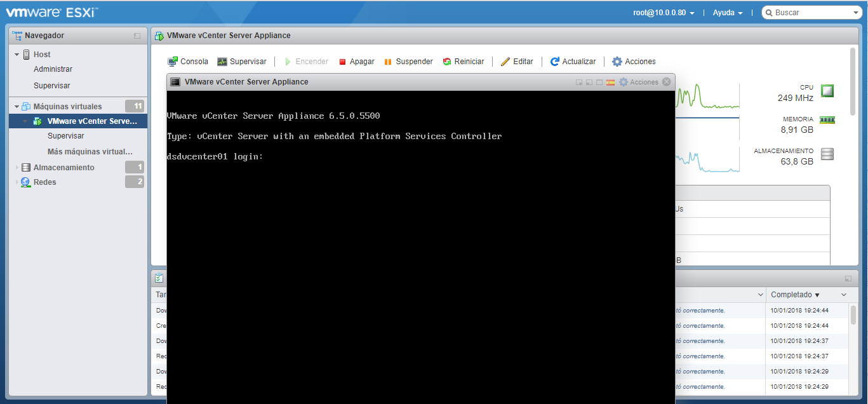868x404 pixels.
Task: Click the Buscar search field
Action: point(811,13)
